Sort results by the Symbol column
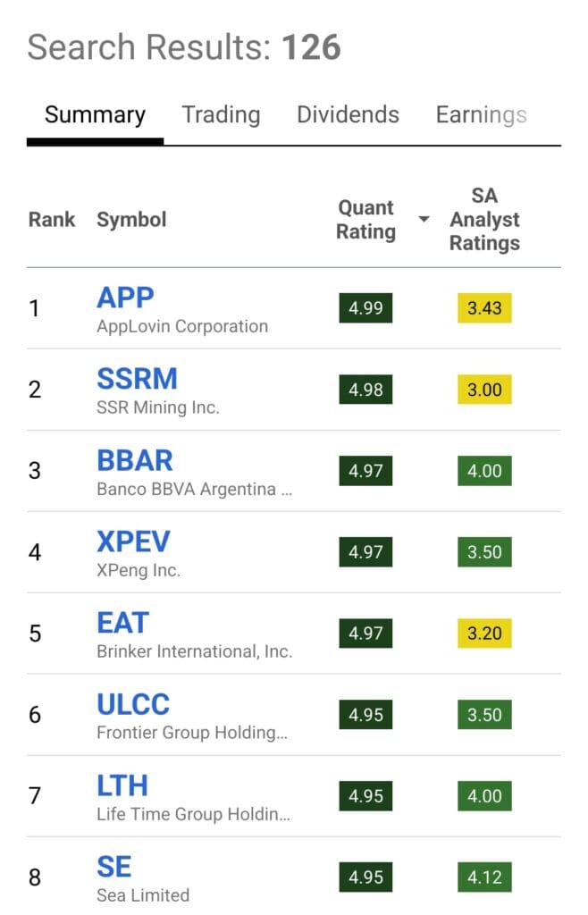 pyautogui.click(x=131, y=220)
